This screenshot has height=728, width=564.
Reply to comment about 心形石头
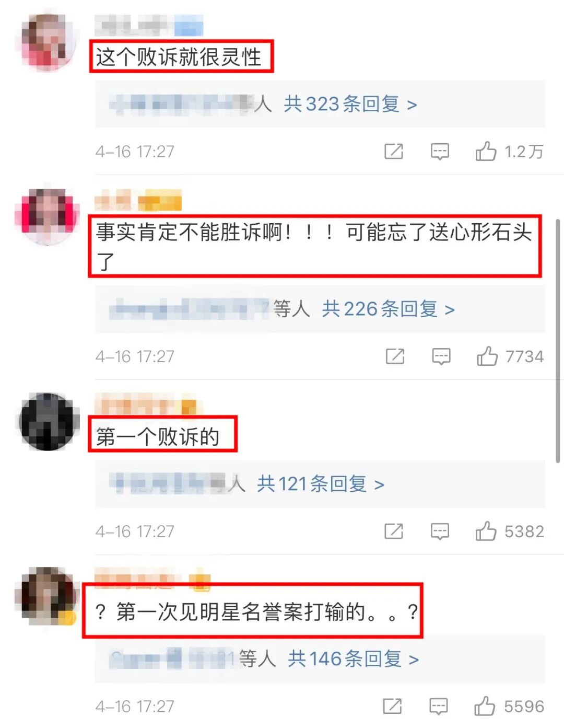click(x=441, y=357)
